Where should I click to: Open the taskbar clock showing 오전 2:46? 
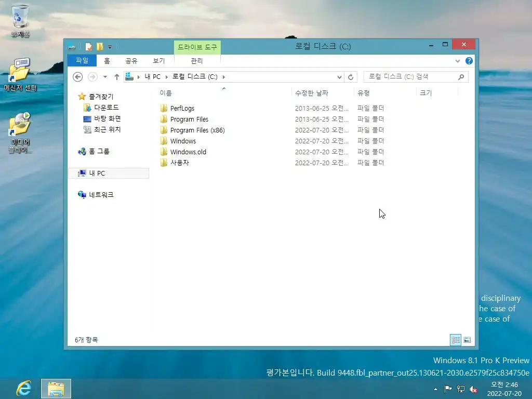point(504,389)
